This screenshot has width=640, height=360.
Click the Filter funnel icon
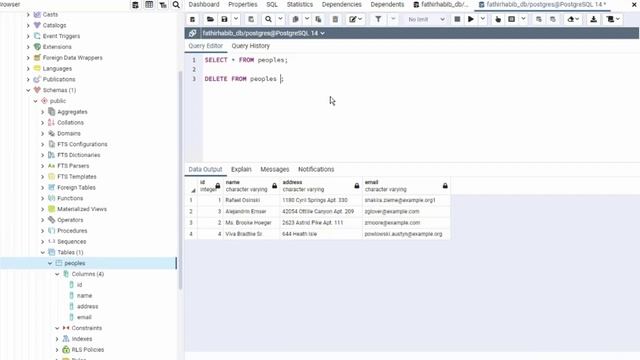tap(378, 19)
